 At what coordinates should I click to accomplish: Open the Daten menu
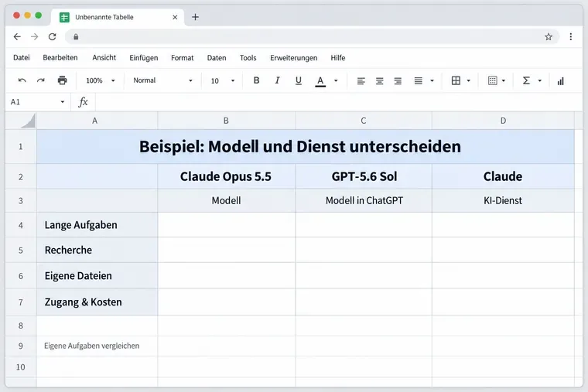pos(217,58)
